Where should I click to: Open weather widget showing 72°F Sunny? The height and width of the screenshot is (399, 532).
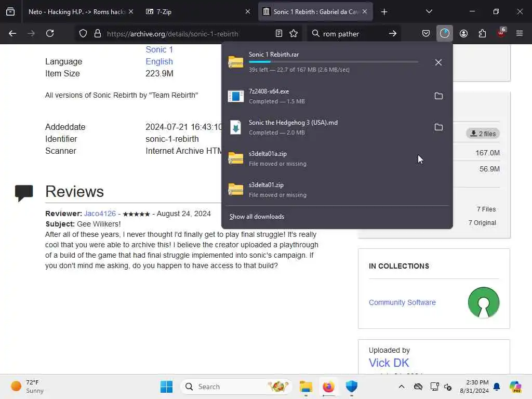click(27, 387)
